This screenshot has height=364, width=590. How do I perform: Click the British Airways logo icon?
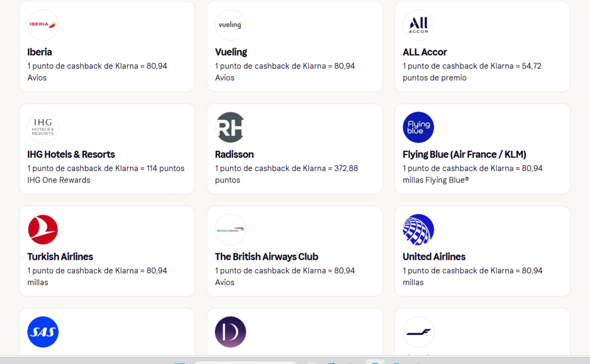tap(230, 229)
